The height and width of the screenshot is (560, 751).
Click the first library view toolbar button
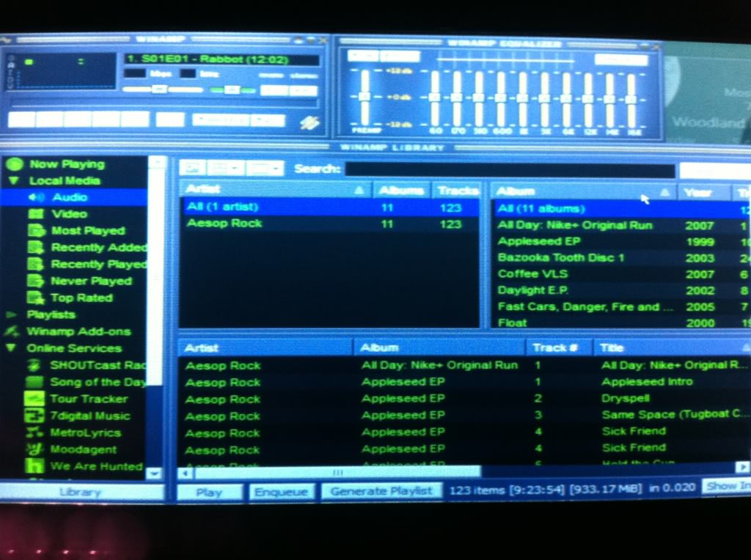193,168
